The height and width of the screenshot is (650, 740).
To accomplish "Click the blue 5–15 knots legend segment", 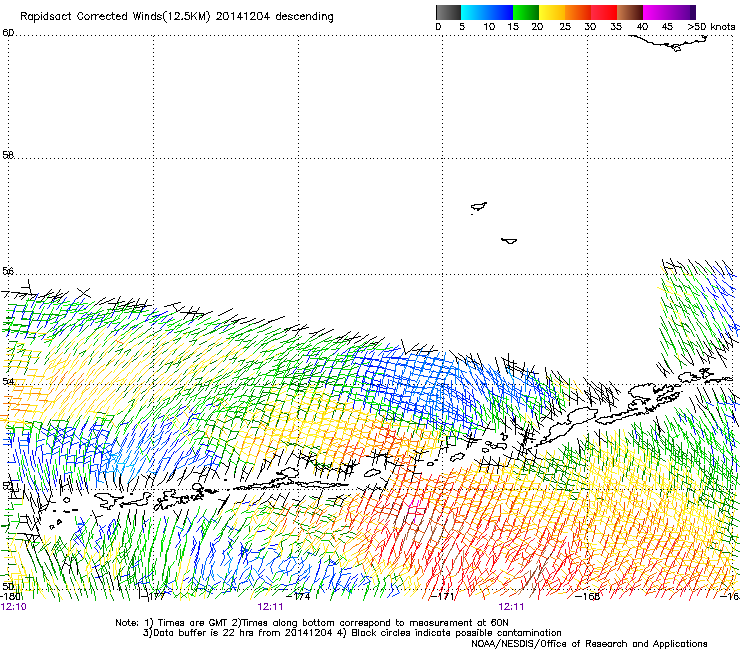I will click(x=487, y=12).
